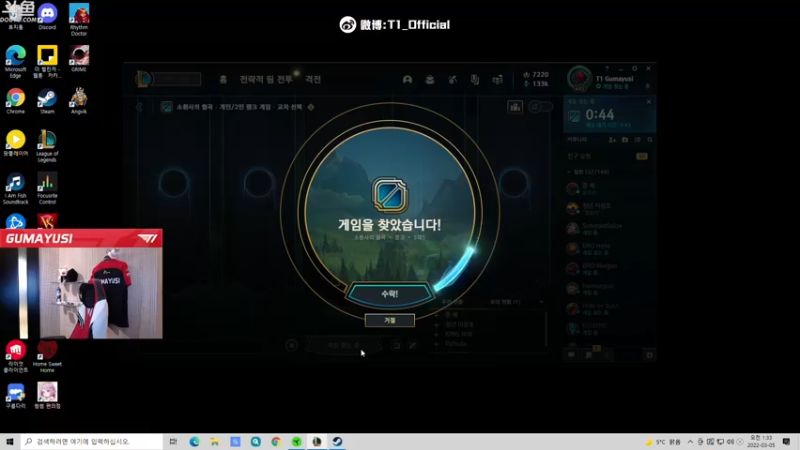Click the add friend icon in social panel
Screen dimensions: 800x450
pyautogui.click(x=612, y=140)
